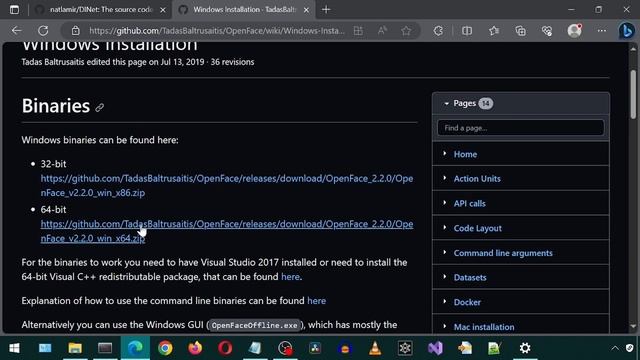
Task: Expand Command line arguments entry arrow
Action: (444, 252)
